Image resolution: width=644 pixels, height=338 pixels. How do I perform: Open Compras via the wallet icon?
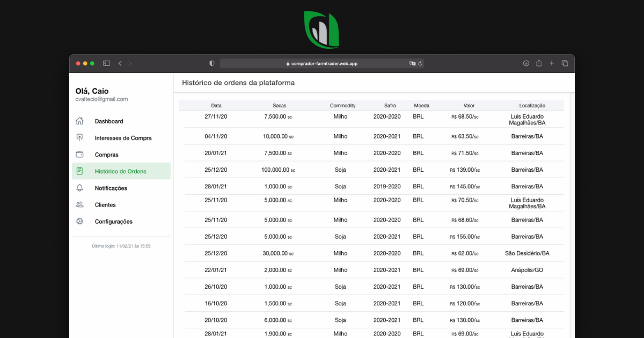coord(80,155)
